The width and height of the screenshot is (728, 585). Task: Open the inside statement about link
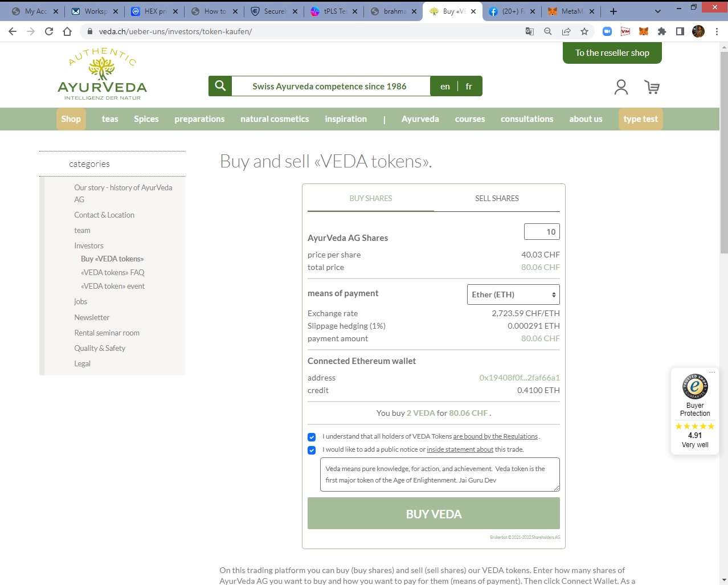pos(460,449)
